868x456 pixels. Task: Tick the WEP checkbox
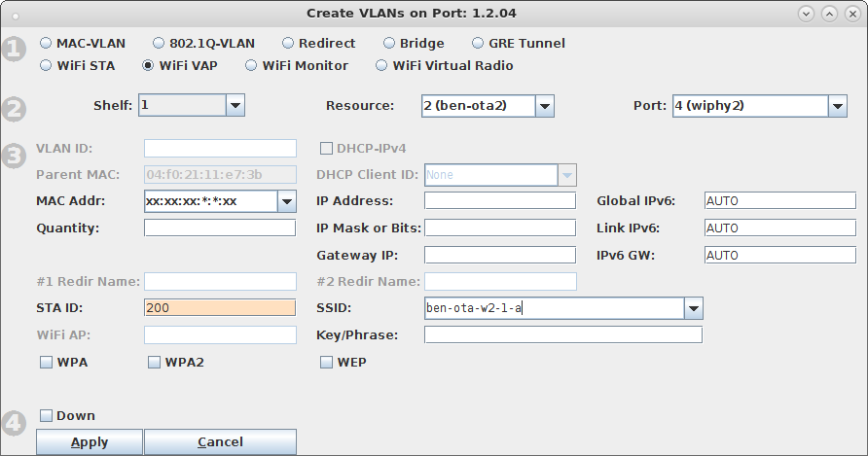pos(327,363)
